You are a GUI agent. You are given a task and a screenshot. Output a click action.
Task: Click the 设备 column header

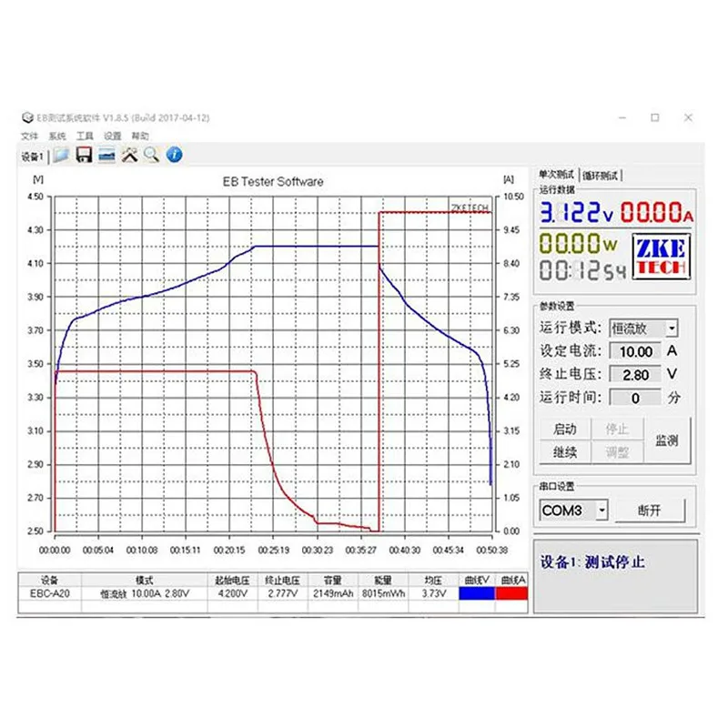click(x=50, y=580)
